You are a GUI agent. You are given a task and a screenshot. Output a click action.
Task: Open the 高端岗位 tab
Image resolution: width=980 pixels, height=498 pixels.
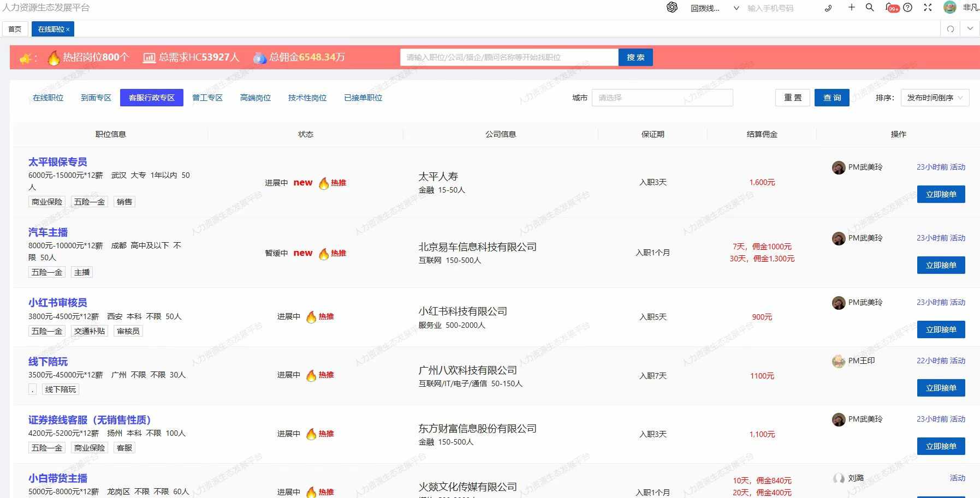[x=256, y=98]
